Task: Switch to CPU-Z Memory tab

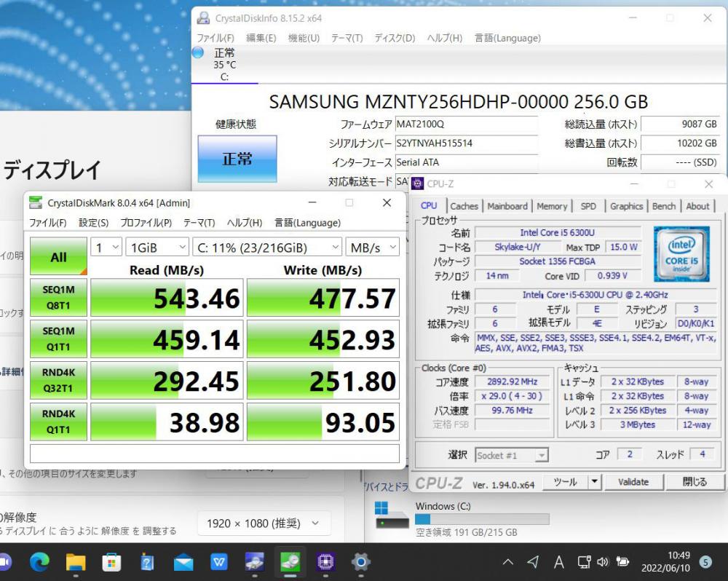Action: tap(552, 206)
